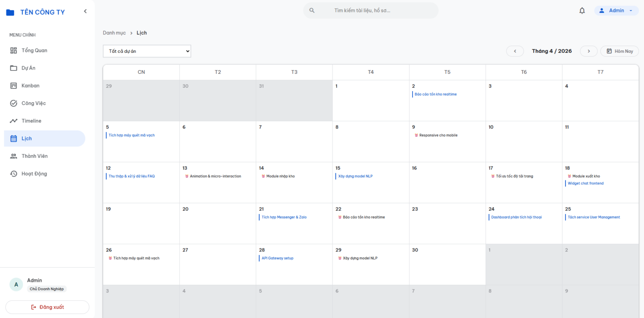Go to previous month arrow
Viewport: 644px width, 318px height.
coord(515,51)
